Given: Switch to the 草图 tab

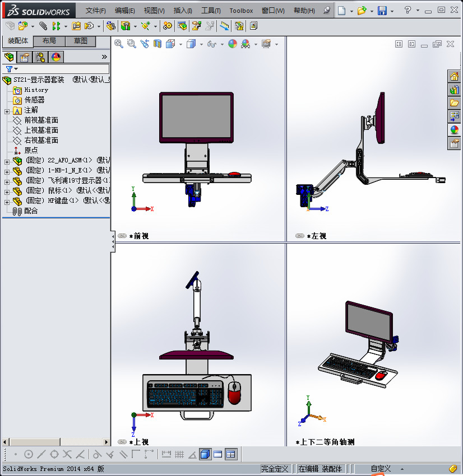Looking at the screenshot, I should pos(81,41).
